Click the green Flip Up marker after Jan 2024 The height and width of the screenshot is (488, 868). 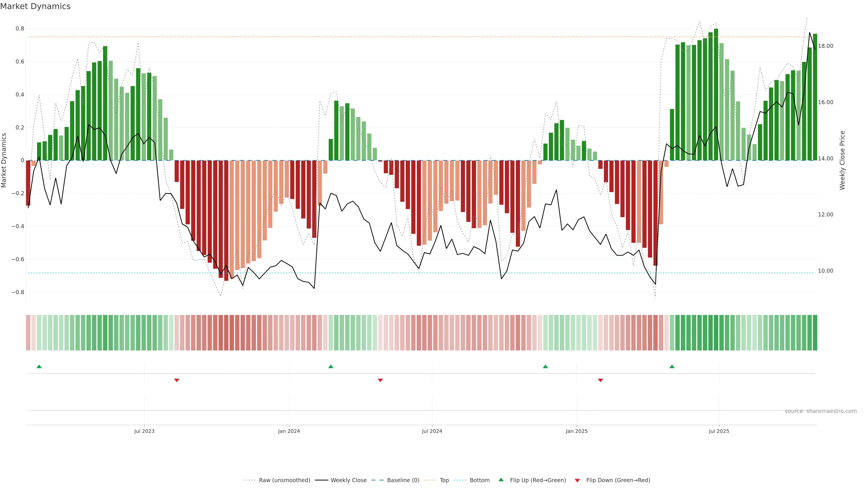(330, 366)
